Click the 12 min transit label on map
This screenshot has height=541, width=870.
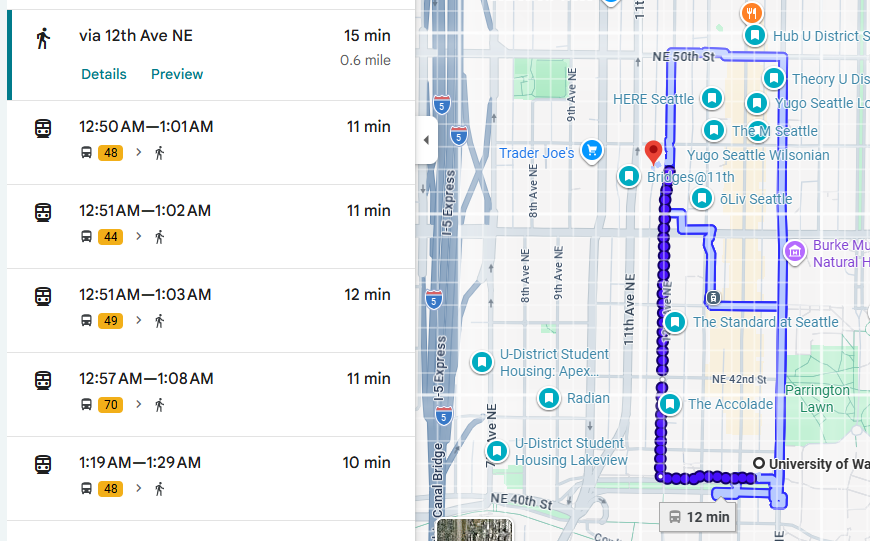698,517
